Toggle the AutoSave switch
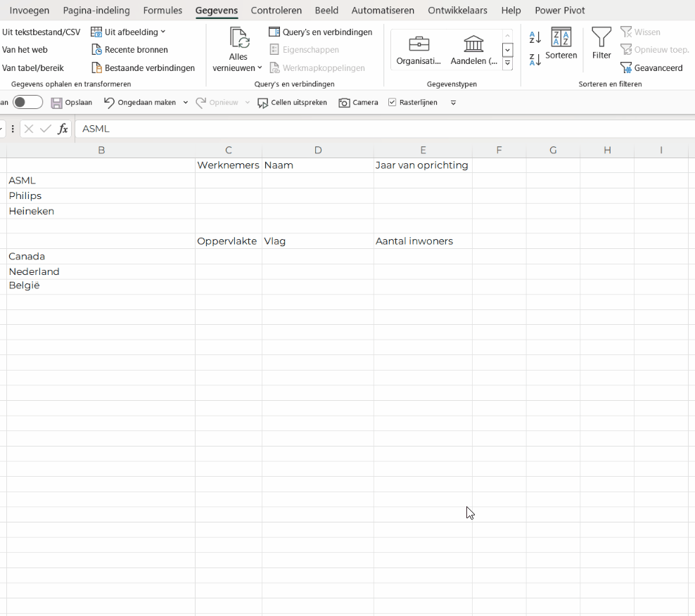The height and width of the screenshot is (616, 695). click(x=27, y=103)
